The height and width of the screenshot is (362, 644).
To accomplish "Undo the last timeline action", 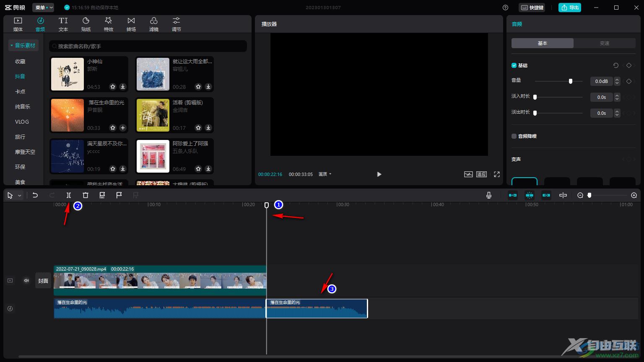I will pos(35,195).
